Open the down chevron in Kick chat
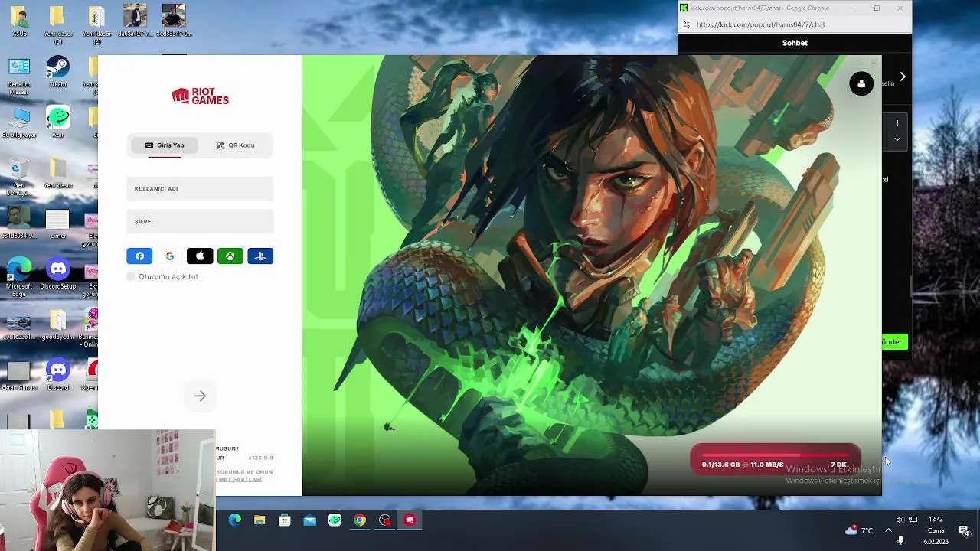The image size is (980, 551). pyautogui.click(x=897, y=139)
